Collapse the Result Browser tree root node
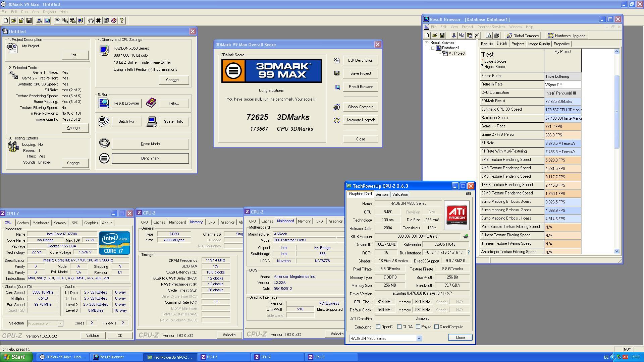 coord(427,43)
